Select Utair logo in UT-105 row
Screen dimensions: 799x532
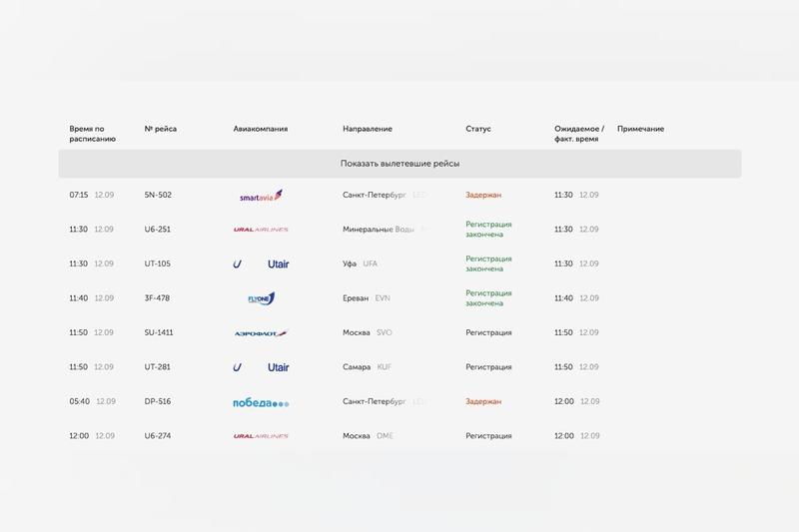pyautogui.click(x=261, y=265)
